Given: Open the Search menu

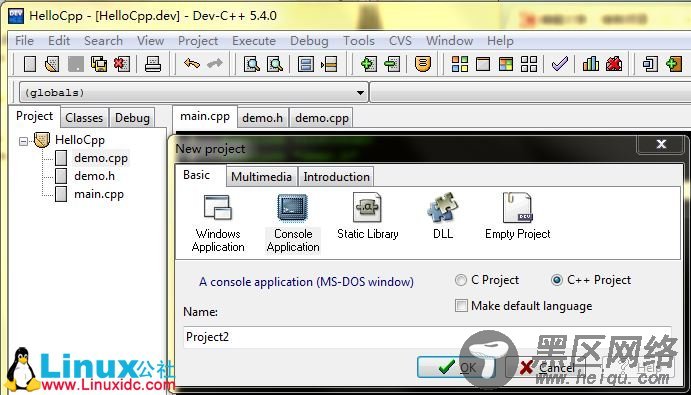Looking at the screenshot, I should pyautogui.click(x=103, y=41).
